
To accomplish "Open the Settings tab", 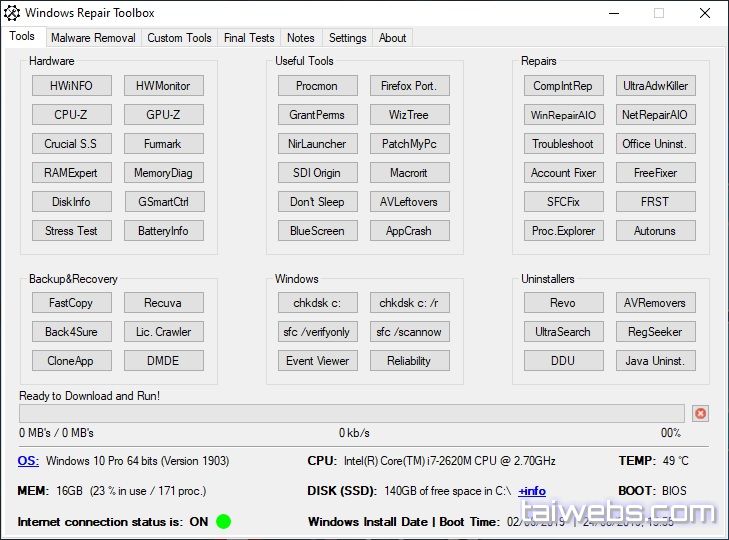I will 347,38.
